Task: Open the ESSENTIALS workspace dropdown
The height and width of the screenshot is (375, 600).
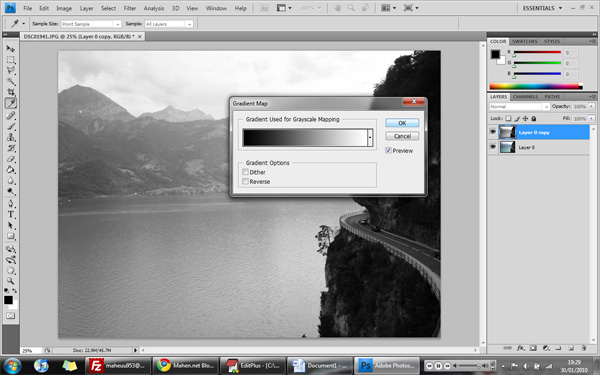Action: click(x=542, y=8)
